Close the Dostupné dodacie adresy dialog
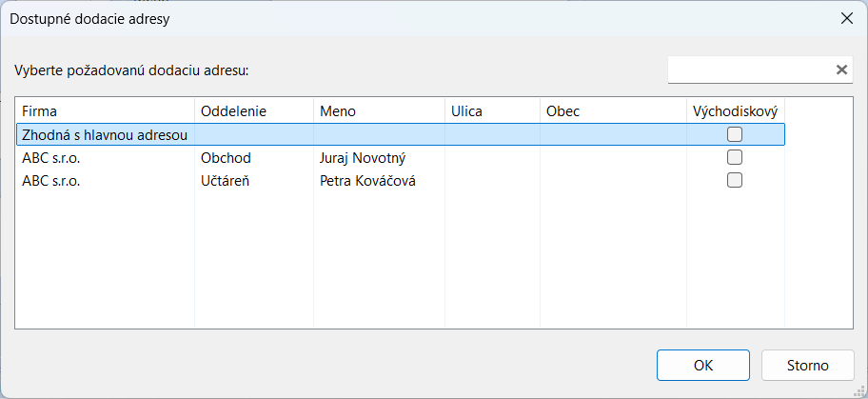 tap(845, 18)
